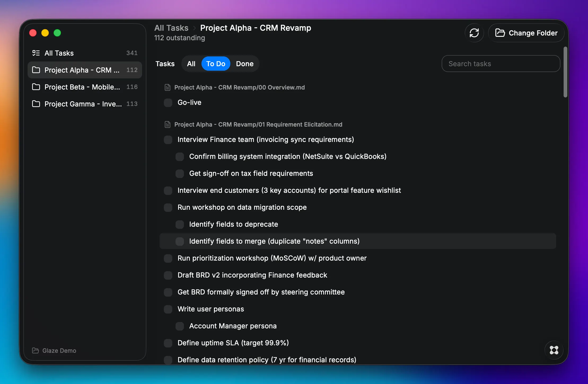Click the Project Alpha - CRM Revamp breadcrumb title
This screenshot has height=384, width=588.
coord(256,28)
